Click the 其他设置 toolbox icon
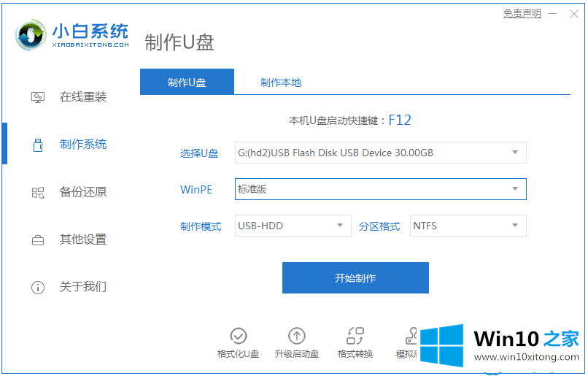The height and width of the screenshot is (376, 588). pyautogui.click(x=37, y=240)
